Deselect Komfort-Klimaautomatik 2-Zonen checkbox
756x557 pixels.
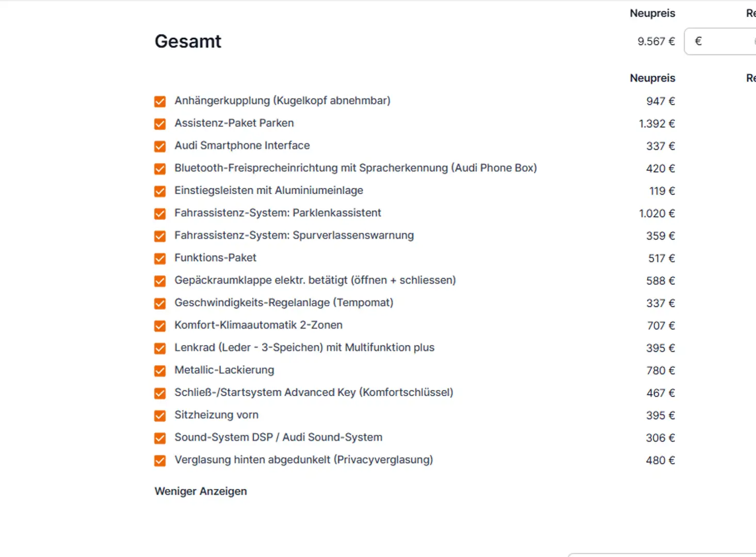pyautogui.click(x=160, y=326)
